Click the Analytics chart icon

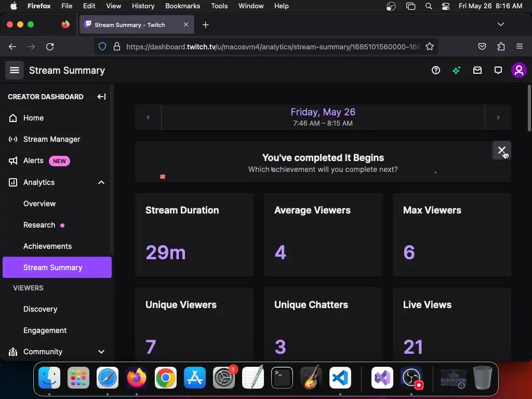click(x=13, y=182)
